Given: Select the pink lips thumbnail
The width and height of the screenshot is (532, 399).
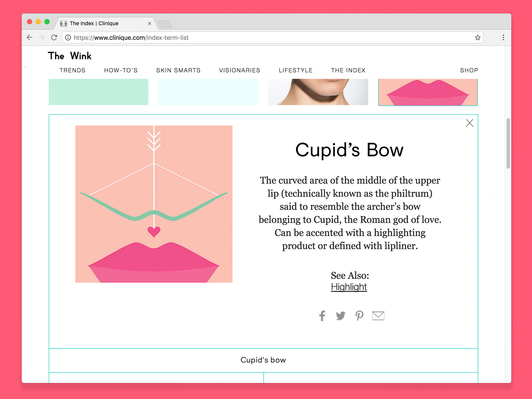Looking at the screenshot, I should [x=428, y=92].
